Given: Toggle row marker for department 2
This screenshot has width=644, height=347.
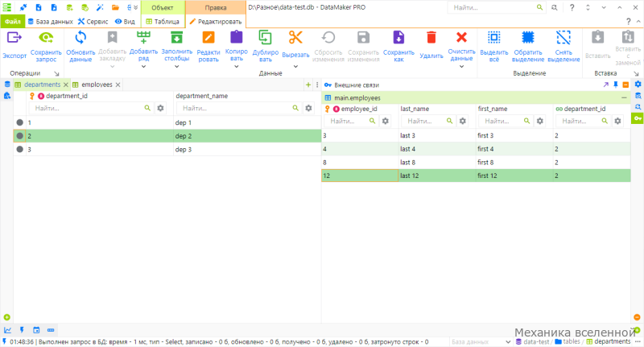Looking at the screenshot, I should click(x=19, y=136).
